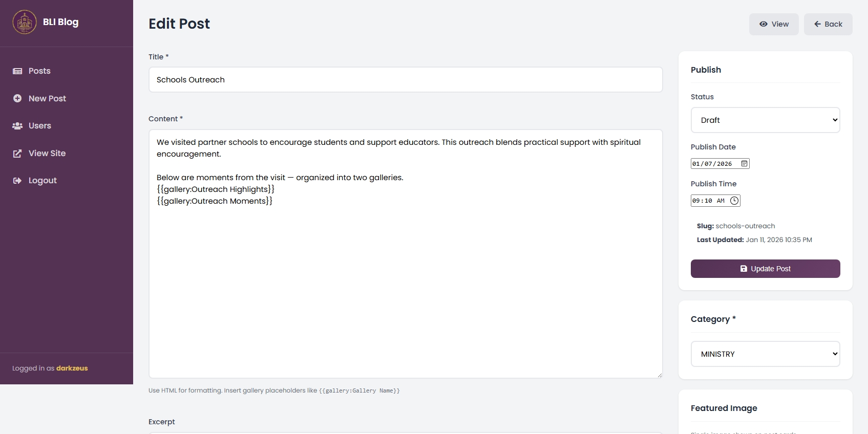
Task: Click the BLI Blog logo emblem
Action: (25, 22)
